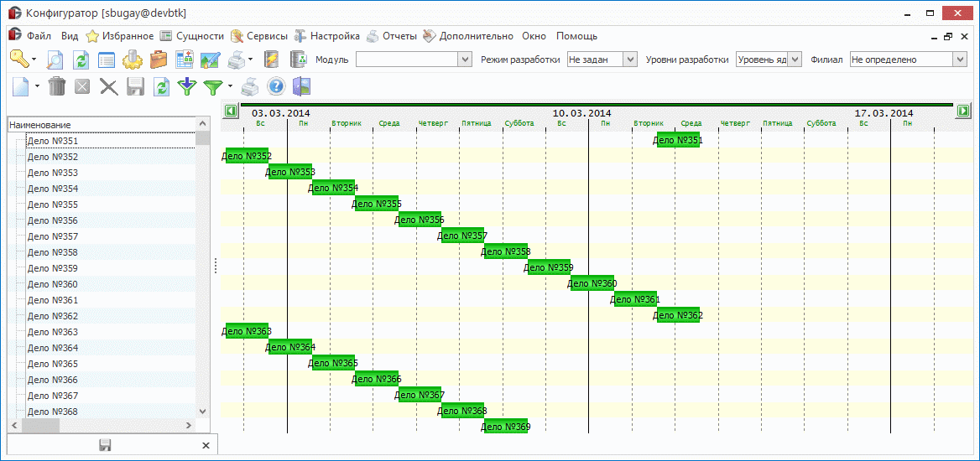Screen dimensions: 980x461
Task: Click the trash can delete icon
Action: point(57,85)
